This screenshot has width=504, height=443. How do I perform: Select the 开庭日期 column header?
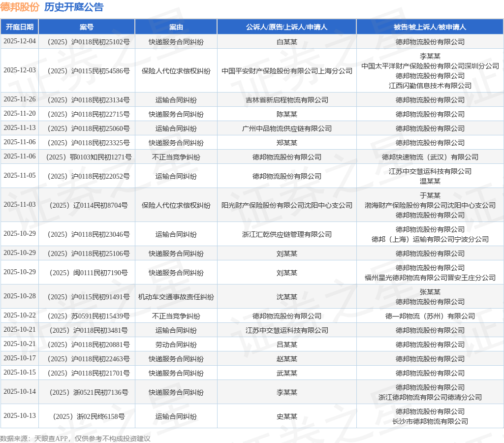point(20,27)
